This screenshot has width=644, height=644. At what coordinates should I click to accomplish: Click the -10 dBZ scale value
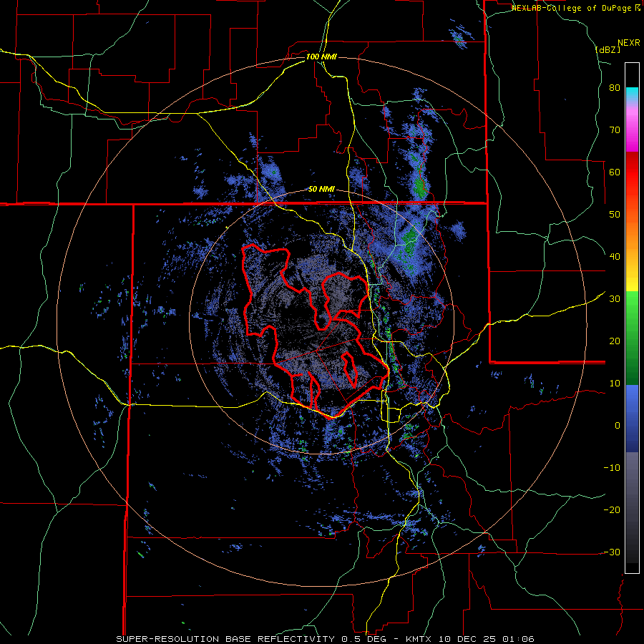click(x=612, y=468)
